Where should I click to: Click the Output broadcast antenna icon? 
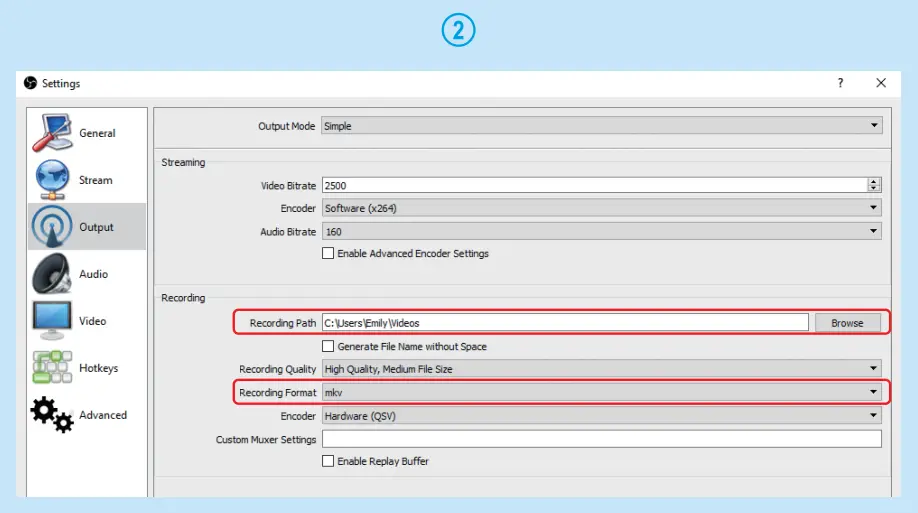tap(52, 227)
